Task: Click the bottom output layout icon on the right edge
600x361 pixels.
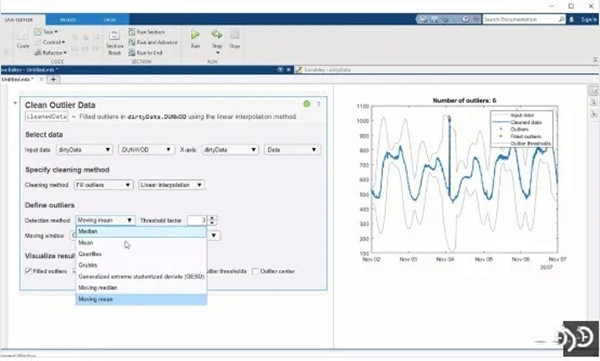Action: click(x=593, y=114)
